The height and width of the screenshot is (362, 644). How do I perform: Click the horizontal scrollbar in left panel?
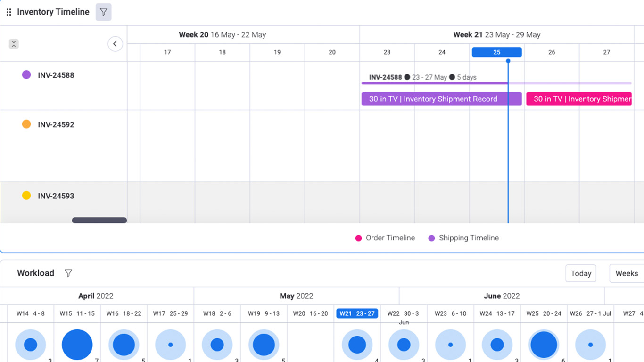(x=99, y=220)
